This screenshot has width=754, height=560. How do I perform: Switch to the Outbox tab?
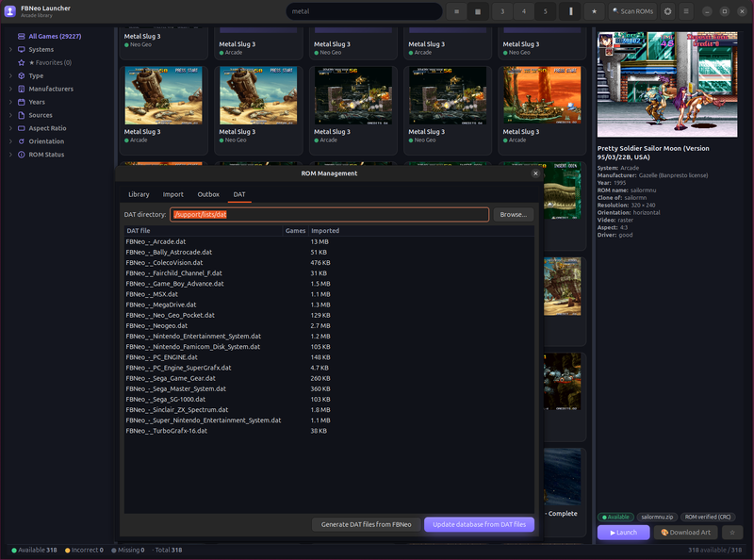208,194
